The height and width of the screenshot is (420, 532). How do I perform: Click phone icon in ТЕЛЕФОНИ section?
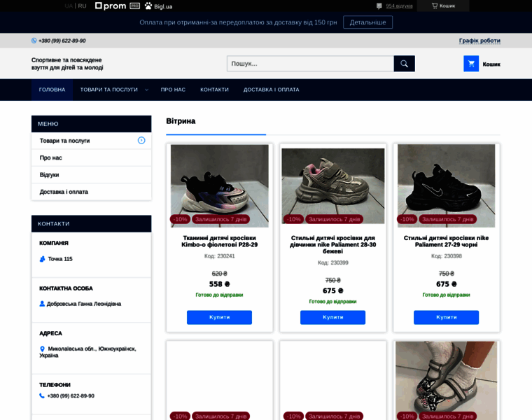(42, 396)
